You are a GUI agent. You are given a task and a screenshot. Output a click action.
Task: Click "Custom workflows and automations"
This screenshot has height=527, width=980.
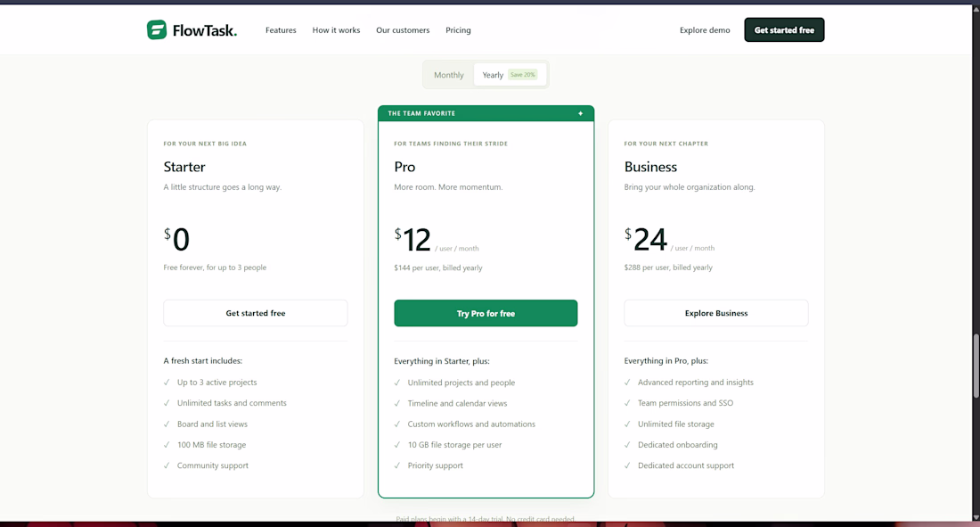tap(471, 424)
